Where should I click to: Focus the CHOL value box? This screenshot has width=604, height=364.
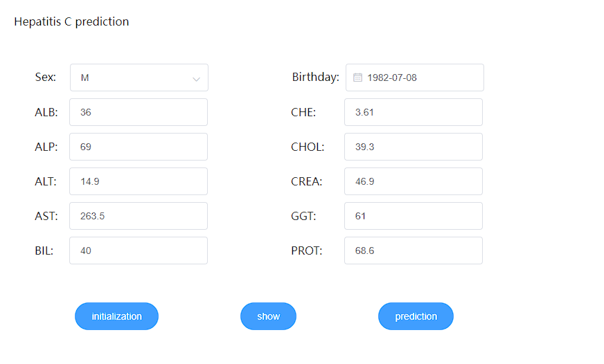[414, 147]
